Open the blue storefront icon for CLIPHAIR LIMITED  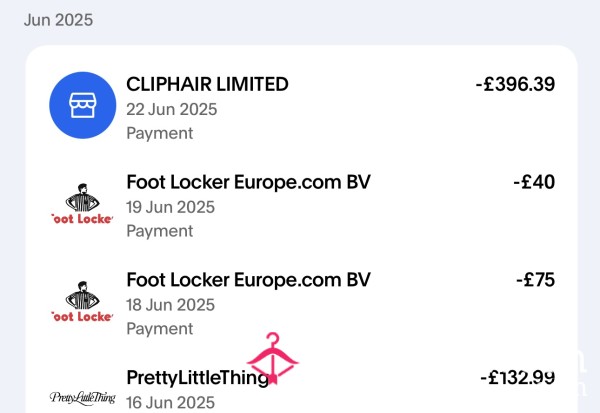pos(83,105)
